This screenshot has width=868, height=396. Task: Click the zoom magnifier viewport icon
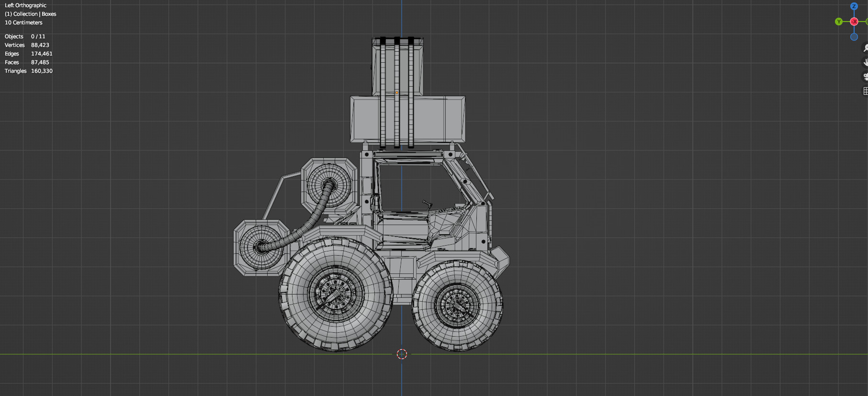pos(865,48)
